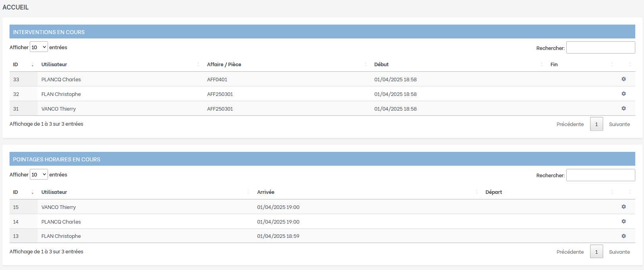Go to Suivante page in pointages table
644x270 pixels.
tap(619, 252)
